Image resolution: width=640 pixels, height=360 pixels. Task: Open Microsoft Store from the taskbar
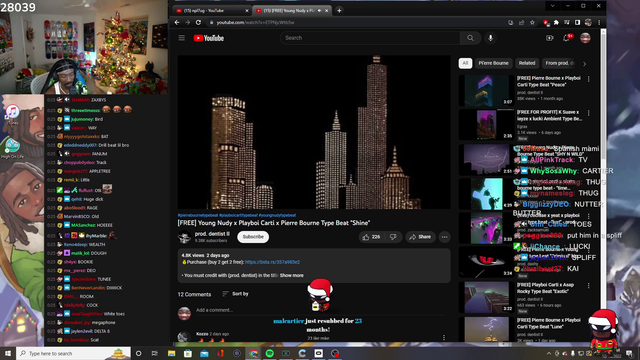click(x=188, y=353)
